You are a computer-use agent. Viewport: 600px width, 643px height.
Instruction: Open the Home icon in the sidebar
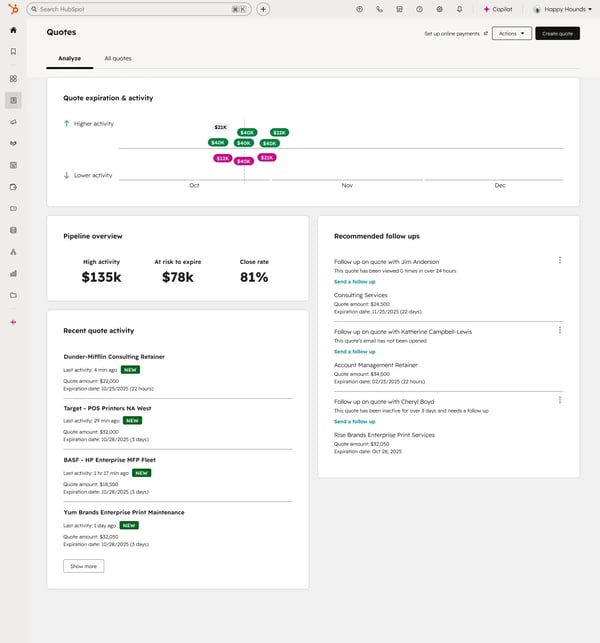14,30
